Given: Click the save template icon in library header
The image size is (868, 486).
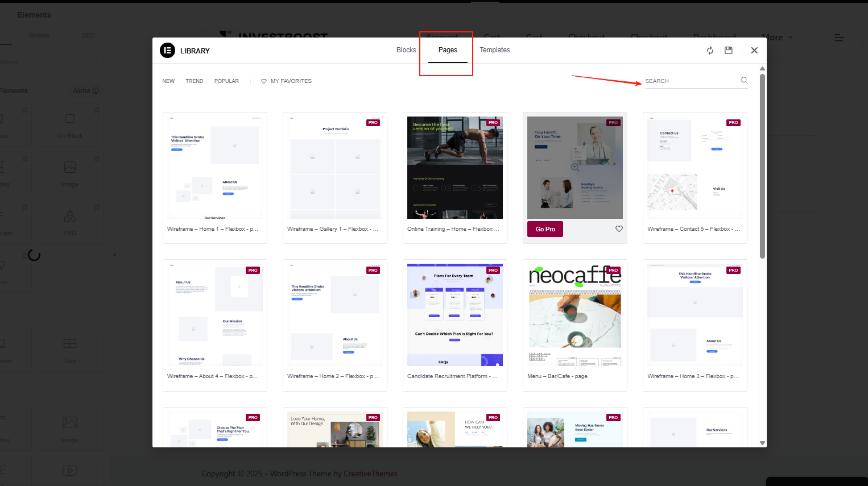Looking at the screenshot, I should pos(729,50).
